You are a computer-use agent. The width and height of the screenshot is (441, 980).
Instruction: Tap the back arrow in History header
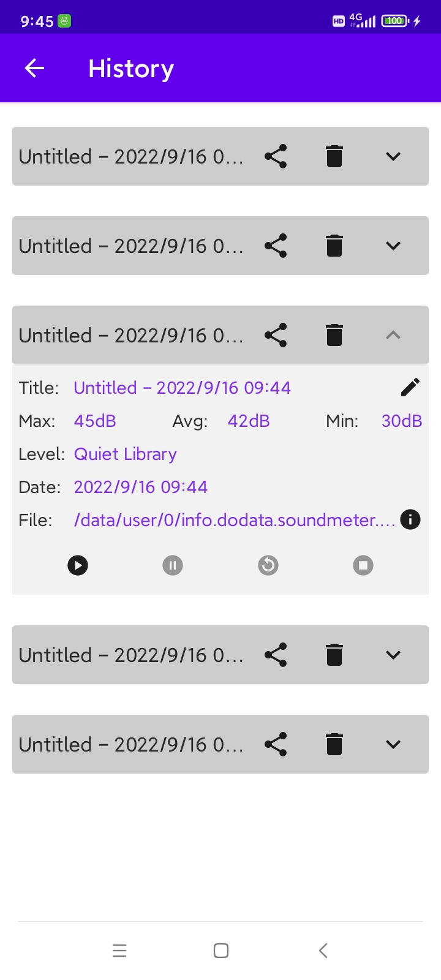34,68
